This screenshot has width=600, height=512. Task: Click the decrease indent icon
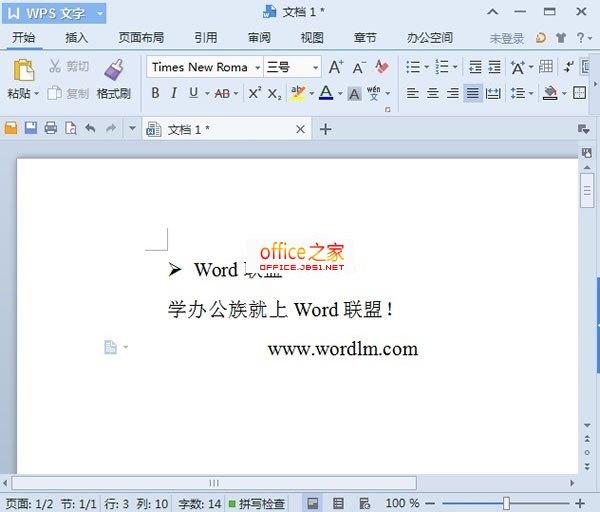(475, 67)
